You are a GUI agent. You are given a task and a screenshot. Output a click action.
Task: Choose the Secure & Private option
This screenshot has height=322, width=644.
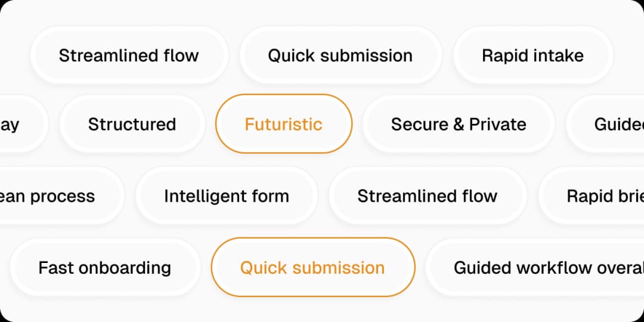(458, 124)
